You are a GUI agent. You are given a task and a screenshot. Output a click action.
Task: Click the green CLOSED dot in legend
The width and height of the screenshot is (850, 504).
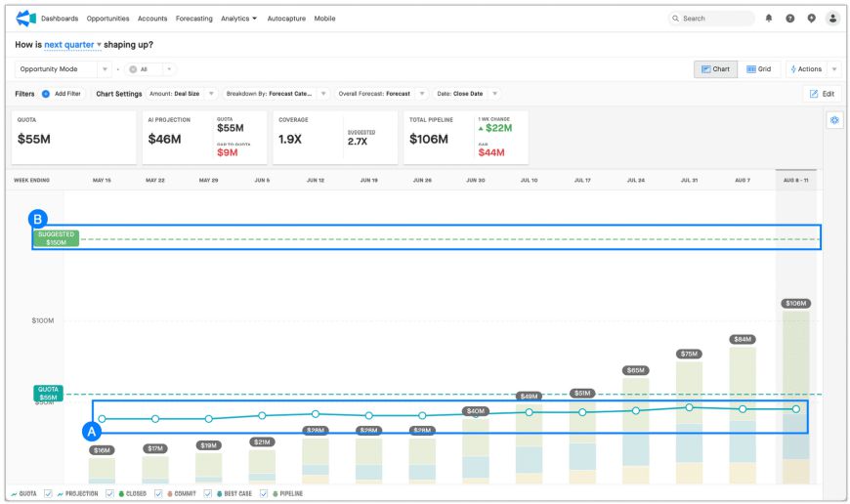121,493
